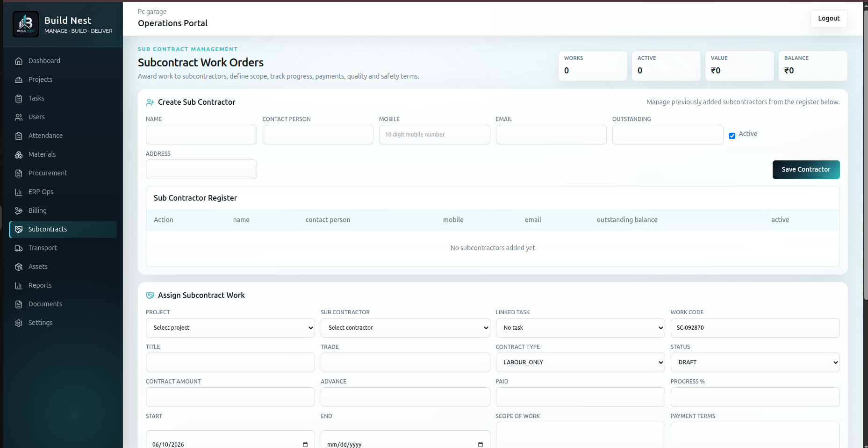Click the Progress % field

click(x=755, y=397)
